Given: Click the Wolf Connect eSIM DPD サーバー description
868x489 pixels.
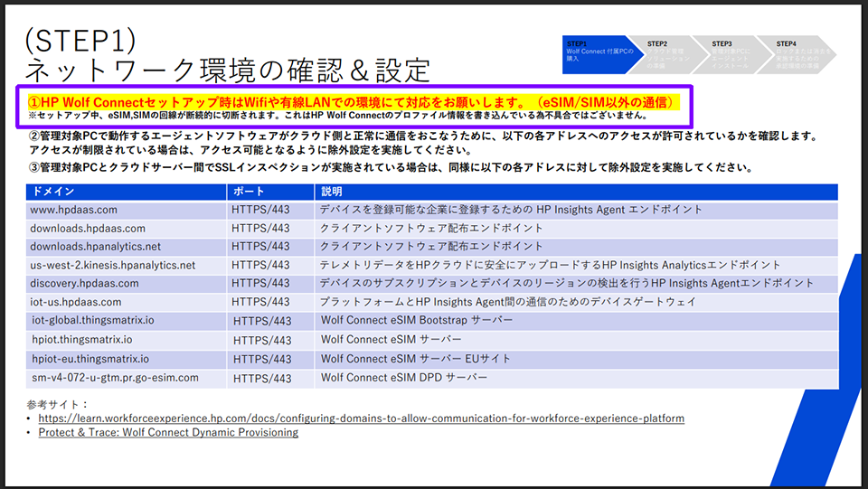Looking at the screenshot, I should [x=404, y=378].
